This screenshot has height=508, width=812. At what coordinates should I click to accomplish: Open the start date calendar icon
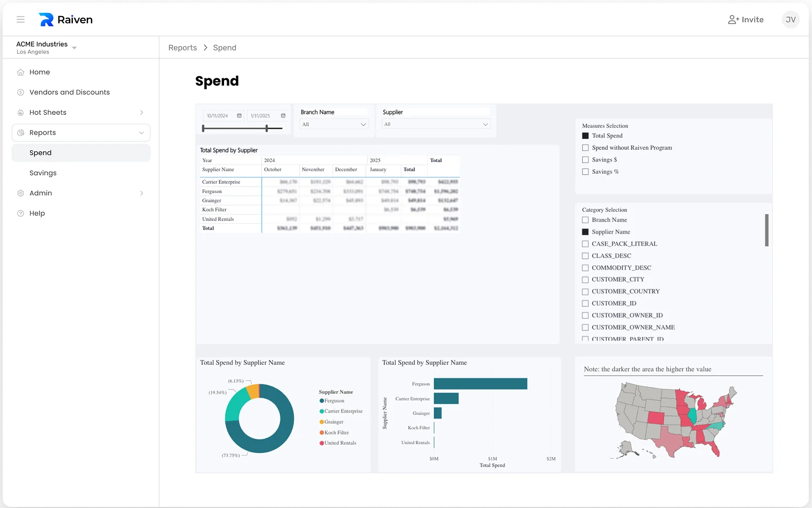tap(239, 115)
